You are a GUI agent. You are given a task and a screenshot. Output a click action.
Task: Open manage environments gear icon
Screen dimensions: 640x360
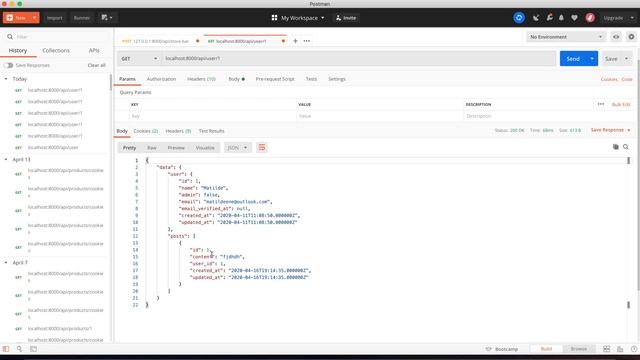[x=631, y=37]
